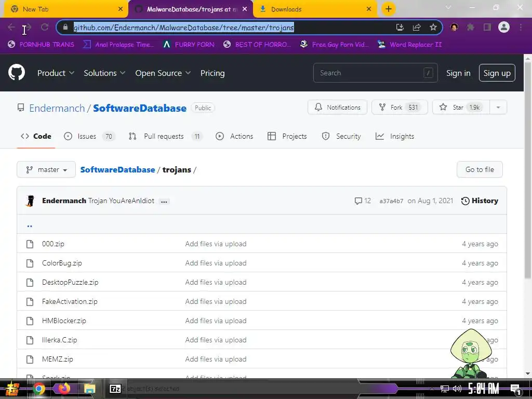
Task: Expand commit message ellipsis button
Action: (164, 201)
